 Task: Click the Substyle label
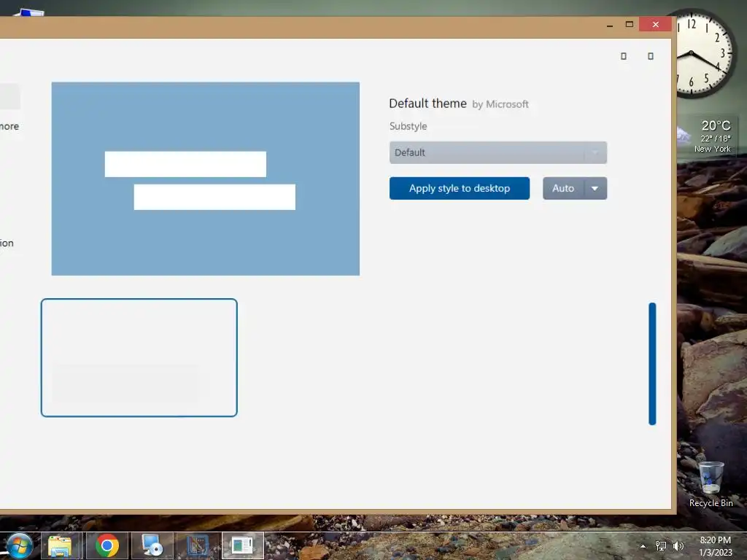coord(409,126)
